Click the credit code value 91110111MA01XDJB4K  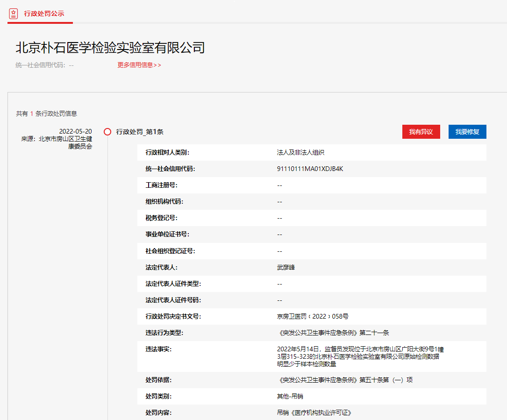pyautogui.click(x=310, y=169)
